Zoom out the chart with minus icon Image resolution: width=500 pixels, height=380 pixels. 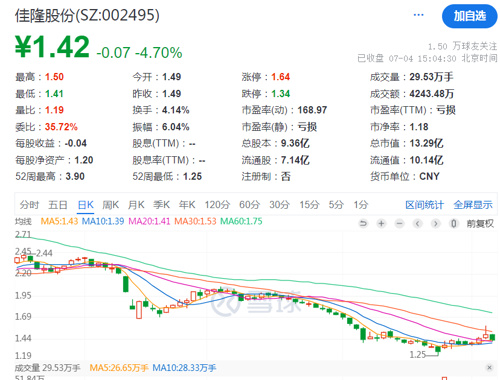399,223
